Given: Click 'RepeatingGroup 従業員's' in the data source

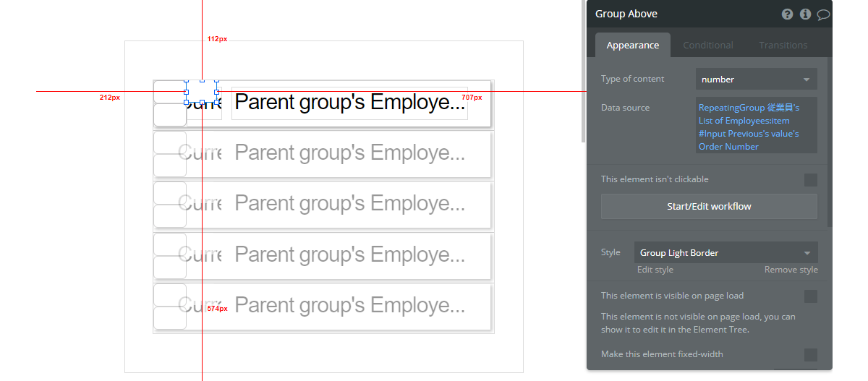Looking at the screenshot, I should pos(749,108).
